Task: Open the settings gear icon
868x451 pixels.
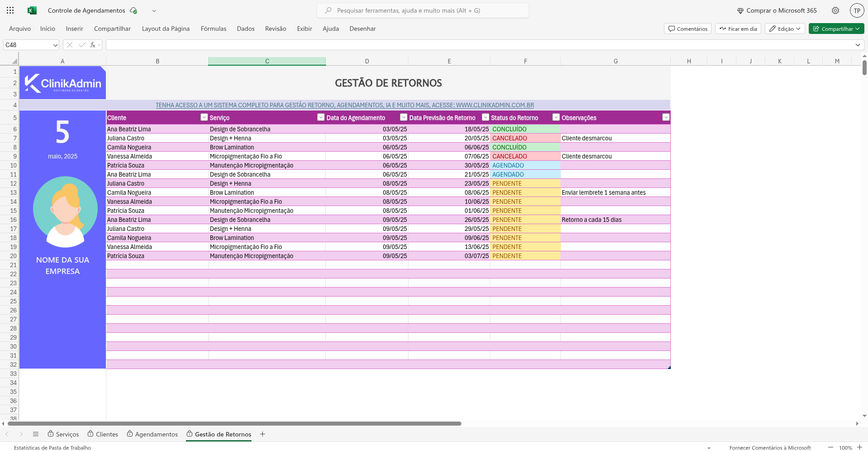Action: coord(835,10)
